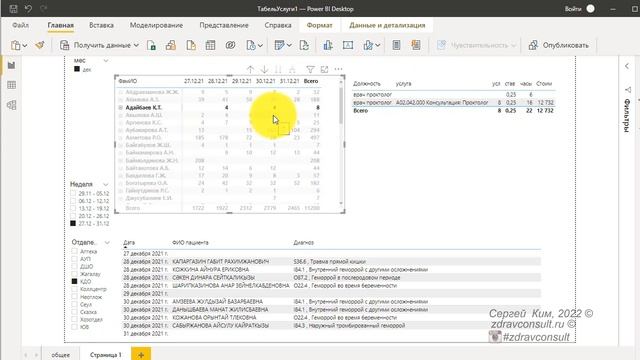
Task: Switch to the Моделирование ribbon tab
Action: coord(156,25)
